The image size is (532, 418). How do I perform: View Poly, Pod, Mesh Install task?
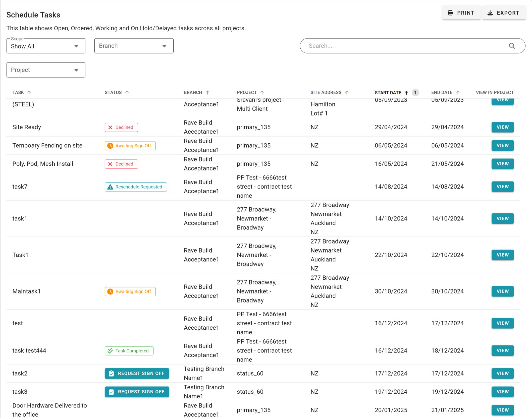tap(503, 164)
